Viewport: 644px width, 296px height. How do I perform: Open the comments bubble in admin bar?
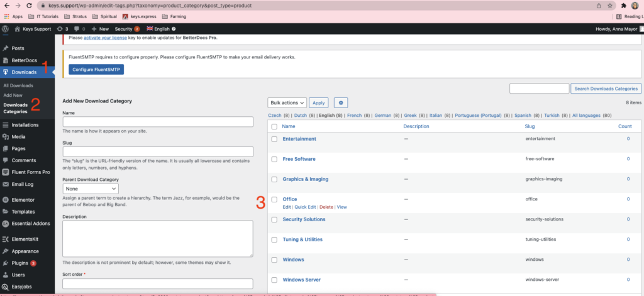(79, 29)
